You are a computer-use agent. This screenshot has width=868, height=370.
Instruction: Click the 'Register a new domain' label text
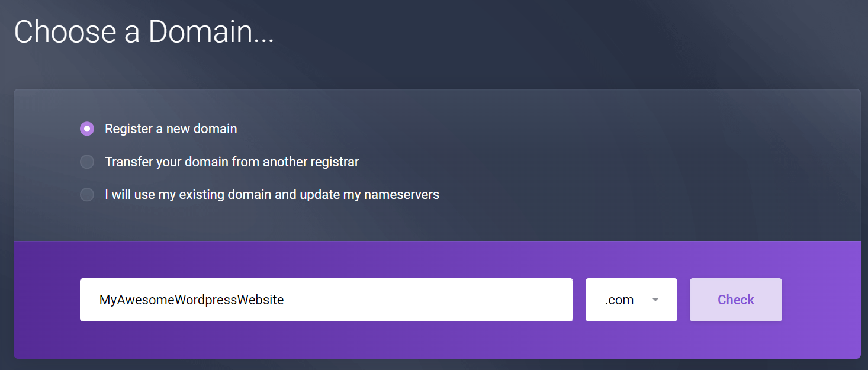(x=171, y=129)
